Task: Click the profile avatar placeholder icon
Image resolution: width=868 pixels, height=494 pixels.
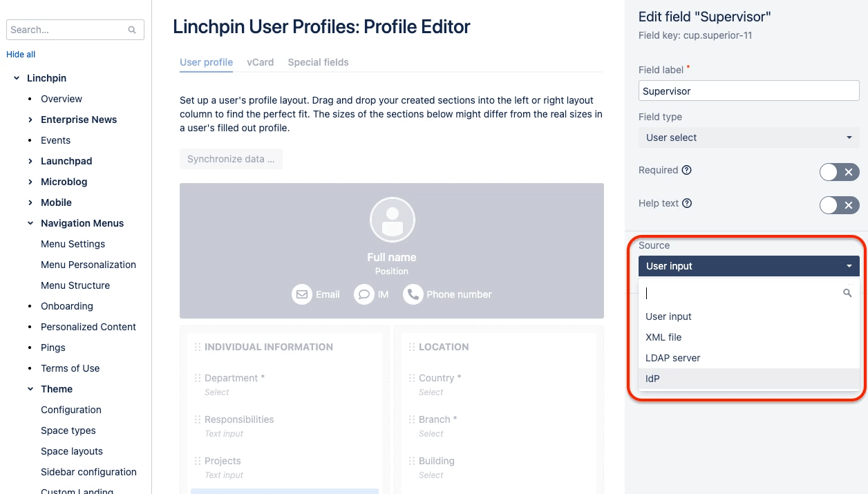Action: (x=392, y=220)
